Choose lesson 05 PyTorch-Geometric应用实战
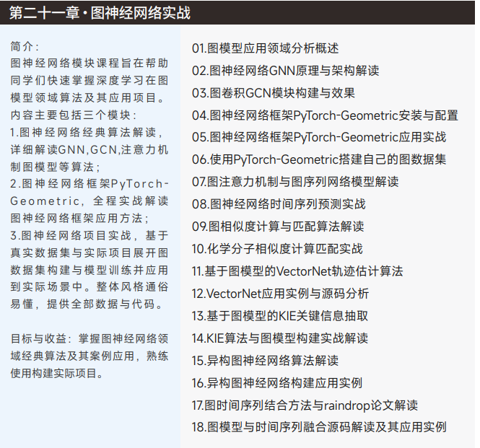Viewport: 480px width, 448px height. pyautogui.click(x=319, y=137)
